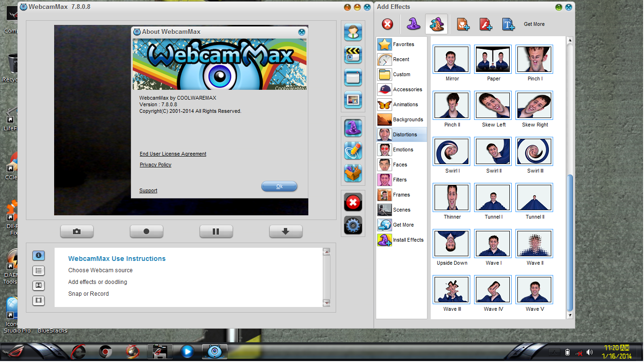This screenshot has width=644, height=362.
Task: Select the Accessories category
Action: point(402,89)
